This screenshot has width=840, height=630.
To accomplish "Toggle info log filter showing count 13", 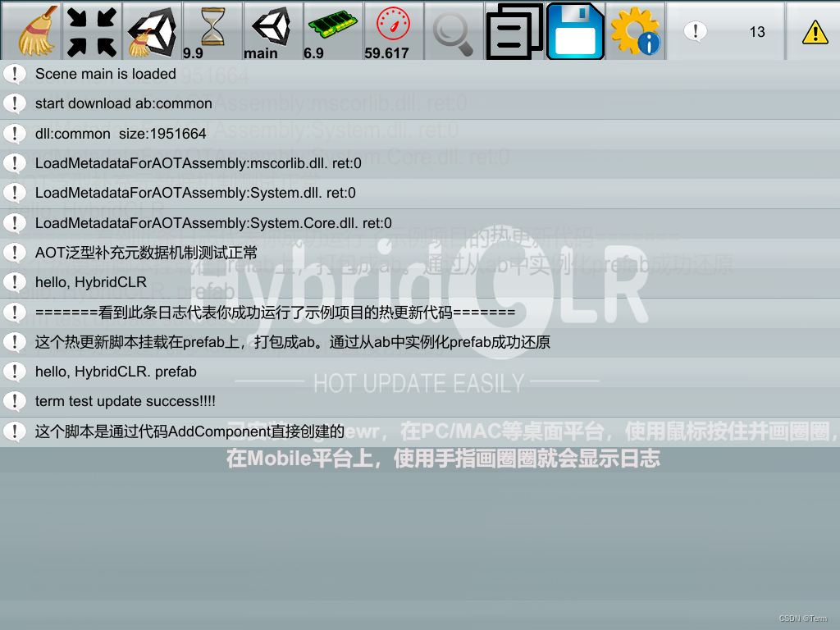I will tap(726, 30).
